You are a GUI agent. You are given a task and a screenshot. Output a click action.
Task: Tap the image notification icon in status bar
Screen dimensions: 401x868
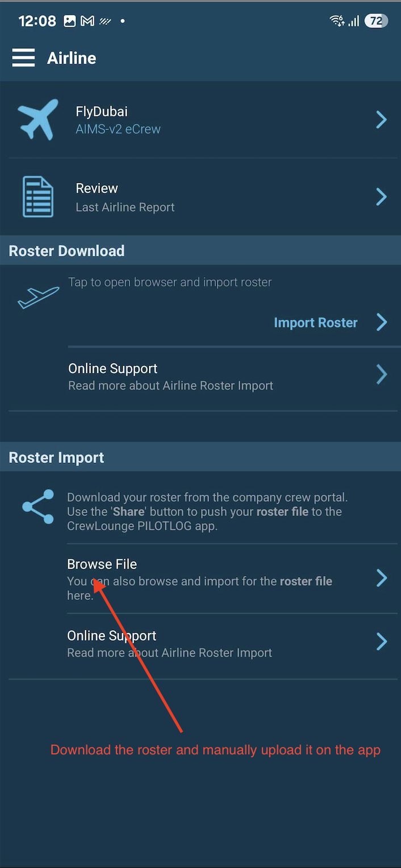click(69, 21)
